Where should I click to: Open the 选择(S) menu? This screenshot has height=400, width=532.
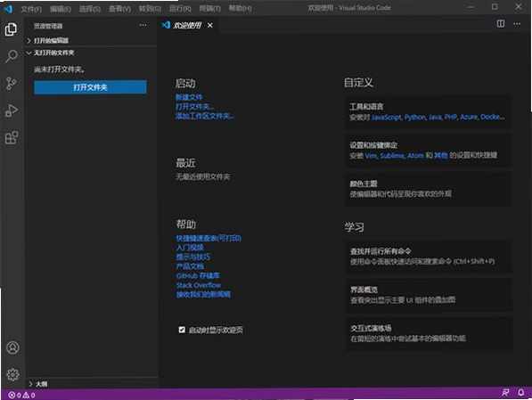pos(90,9)
